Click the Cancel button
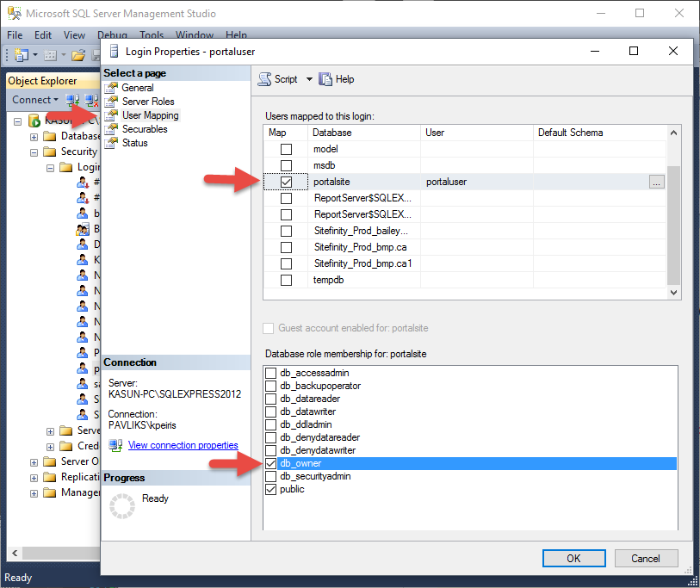The image size is (700, 588). point(646,558)
